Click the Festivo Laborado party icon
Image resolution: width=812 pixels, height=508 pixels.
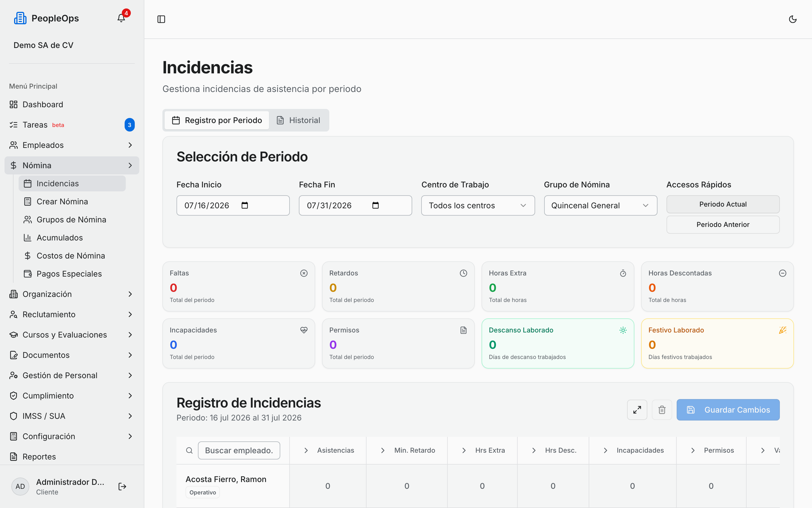pos(782,330)
